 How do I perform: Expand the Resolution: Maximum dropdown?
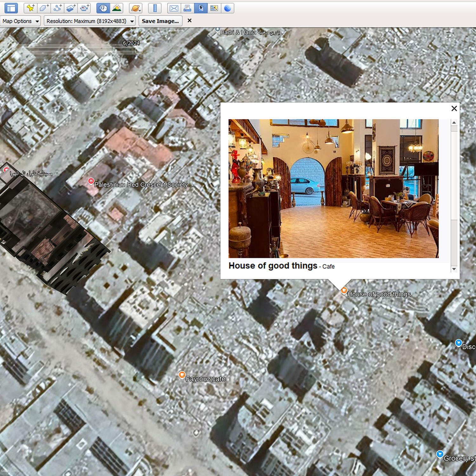90,21
